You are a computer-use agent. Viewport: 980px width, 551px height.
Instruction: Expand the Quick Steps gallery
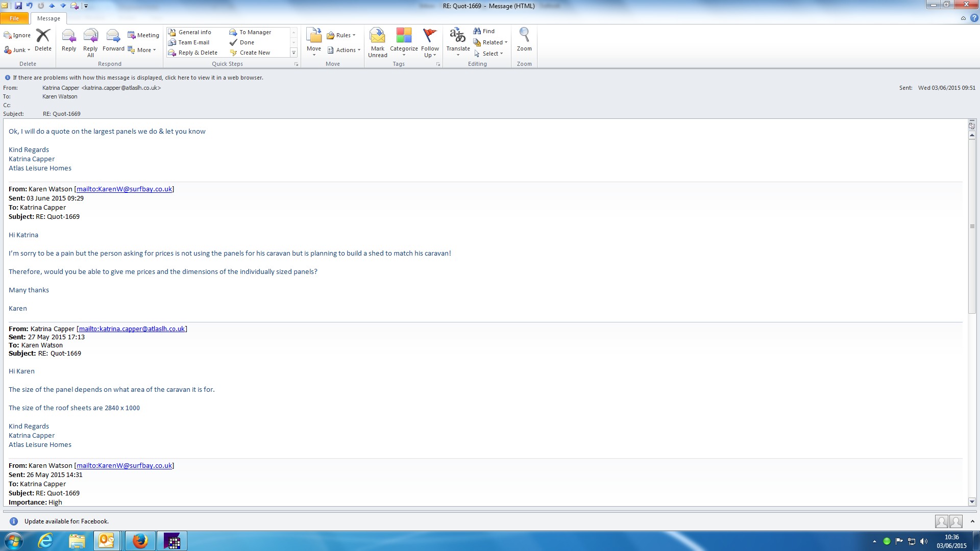(293, 53)
